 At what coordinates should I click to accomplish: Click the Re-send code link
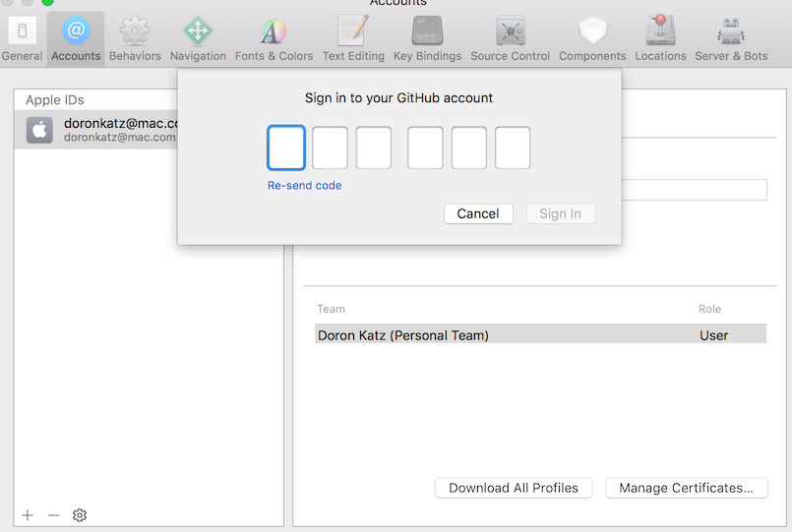click(x=305, y=185)
